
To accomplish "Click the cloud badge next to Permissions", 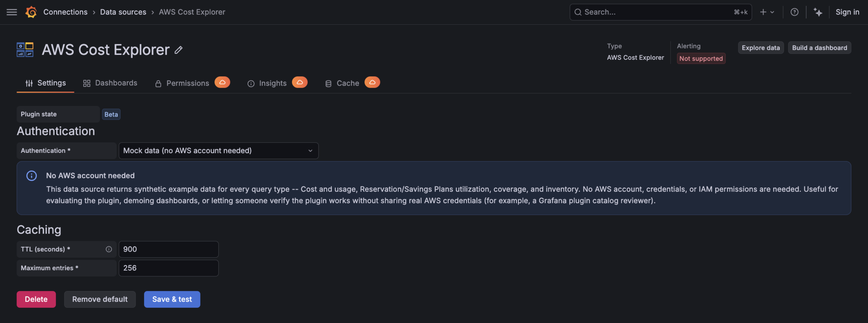I will pos(222,82).
